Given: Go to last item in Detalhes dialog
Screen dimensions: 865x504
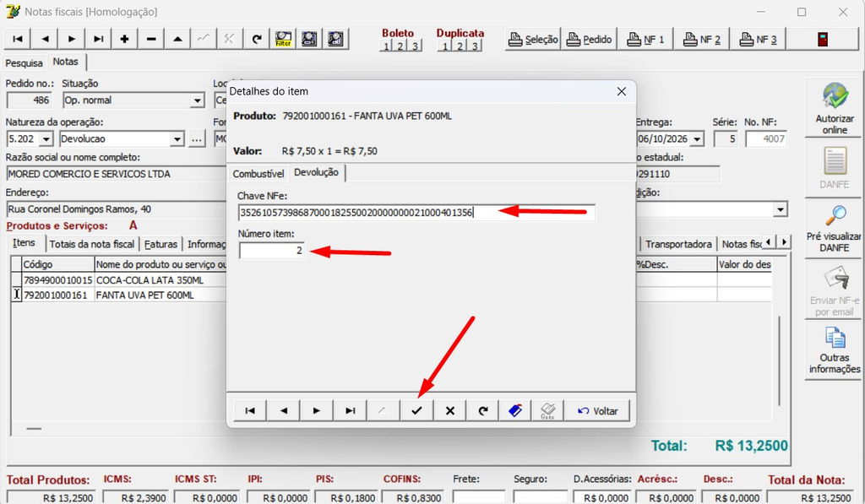Looking at the screenshot, I should [351, 411].
